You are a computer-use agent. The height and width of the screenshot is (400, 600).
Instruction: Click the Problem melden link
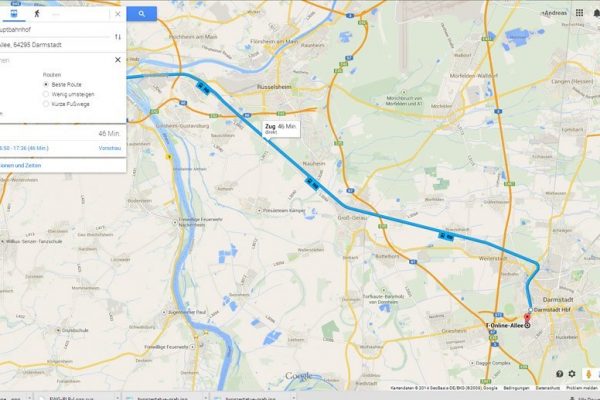pos(581,388)
